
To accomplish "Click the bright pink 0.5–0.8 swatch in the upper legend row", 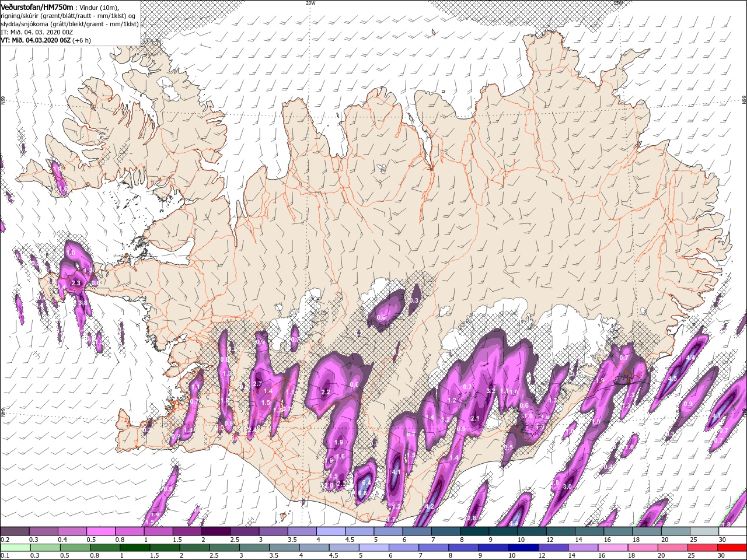I will pyautogui.click(x=101, y=531).
